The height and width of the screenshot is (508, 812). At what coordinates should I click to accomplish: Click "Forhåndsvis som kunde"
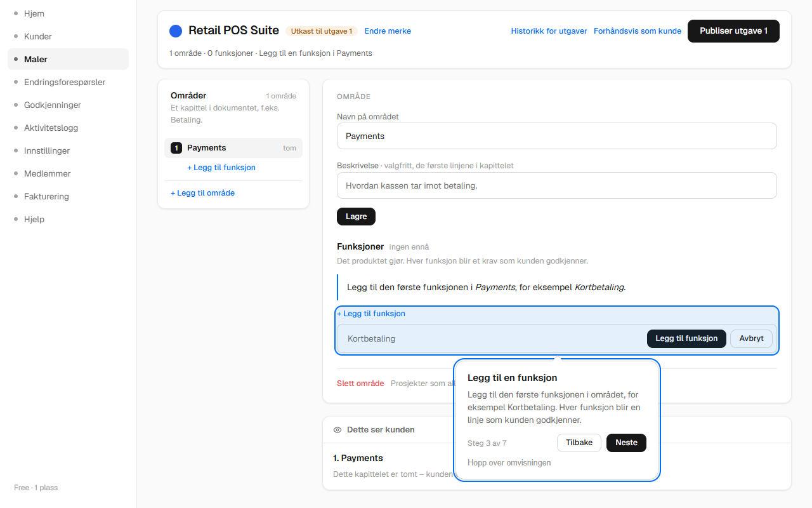pos(638,31)
